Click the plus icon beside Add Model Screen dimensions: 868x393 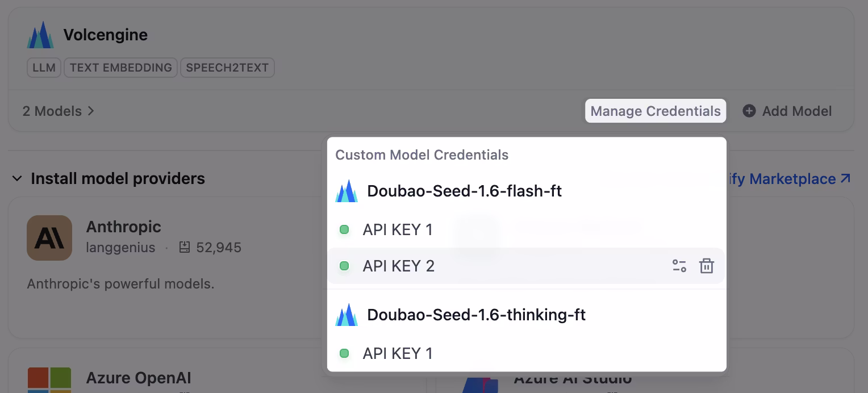pos(749,111)
